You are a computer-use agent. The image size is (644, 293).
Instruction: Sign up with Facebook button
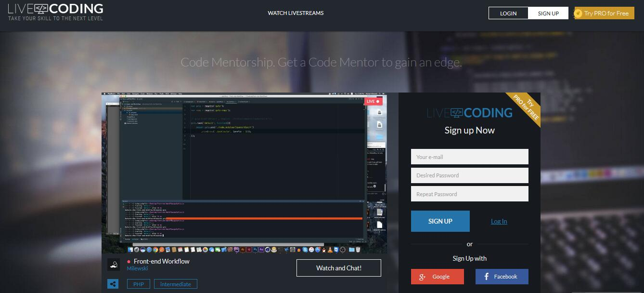pyautogui.click(x=502, y=277)
